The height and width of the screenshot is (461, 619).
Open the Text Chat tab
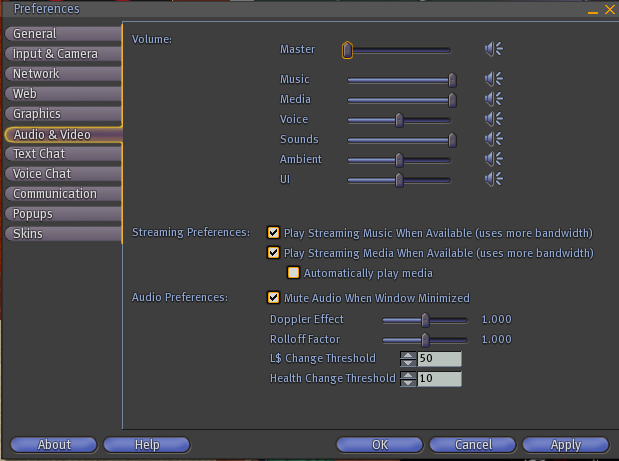click(x=63, y=154)
